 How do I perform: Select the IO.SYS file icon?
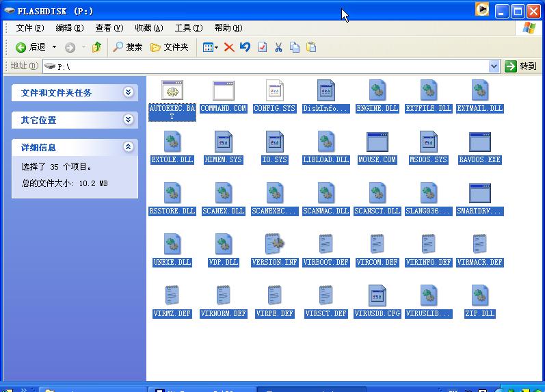point(275,141)
